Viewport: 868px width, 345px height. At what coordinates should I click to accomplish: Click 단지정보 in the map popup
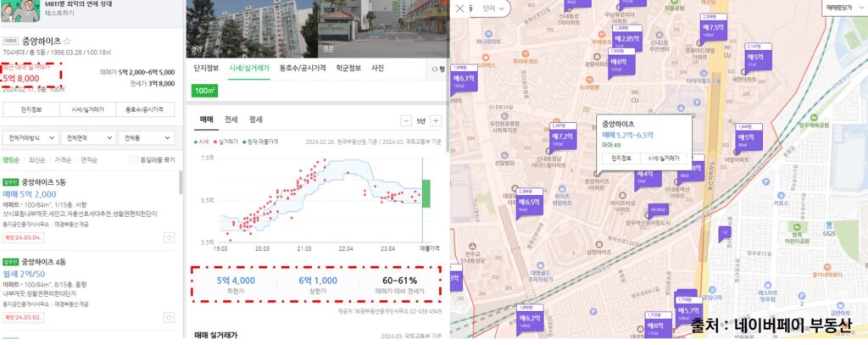pos(621,159)
